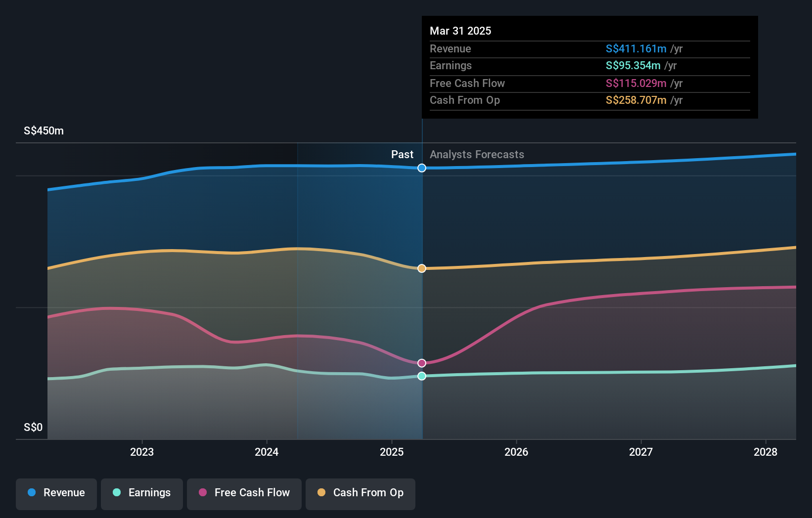Toggle the Free Cash Flow series visibility
812x518 pixels.
(244, 493)
